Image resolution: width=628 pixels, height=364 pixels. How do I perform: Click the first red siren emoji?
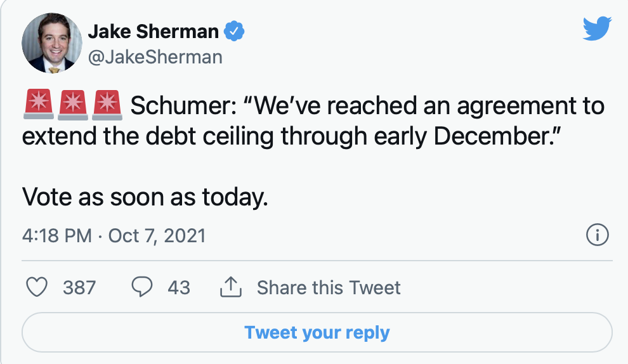pos(38,105)
